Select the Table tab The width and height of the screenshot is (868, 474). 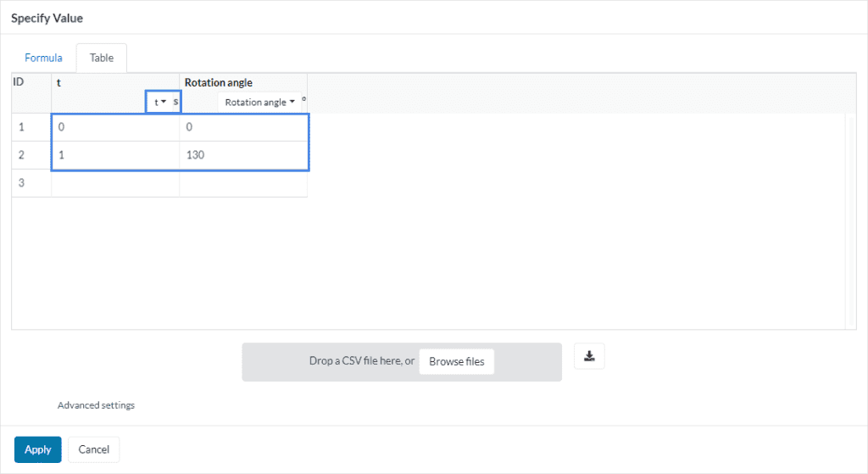point(102,58)
